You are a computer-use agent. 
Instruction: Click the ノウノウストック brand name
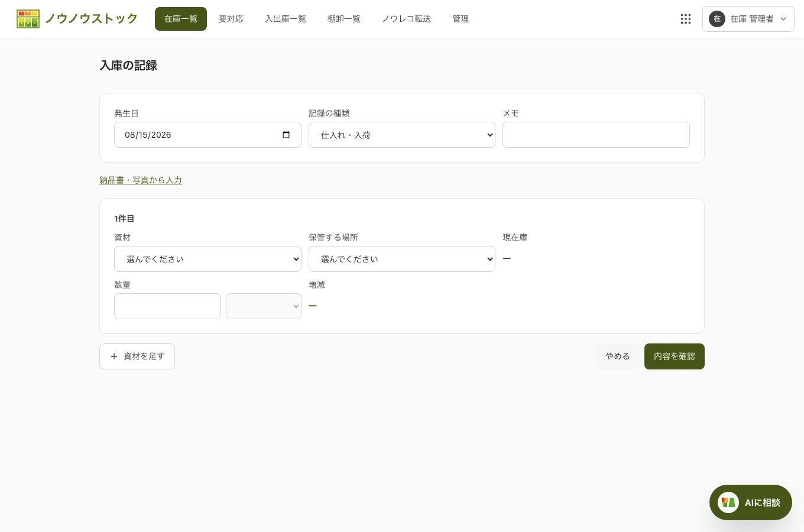[x=91, y=19]
